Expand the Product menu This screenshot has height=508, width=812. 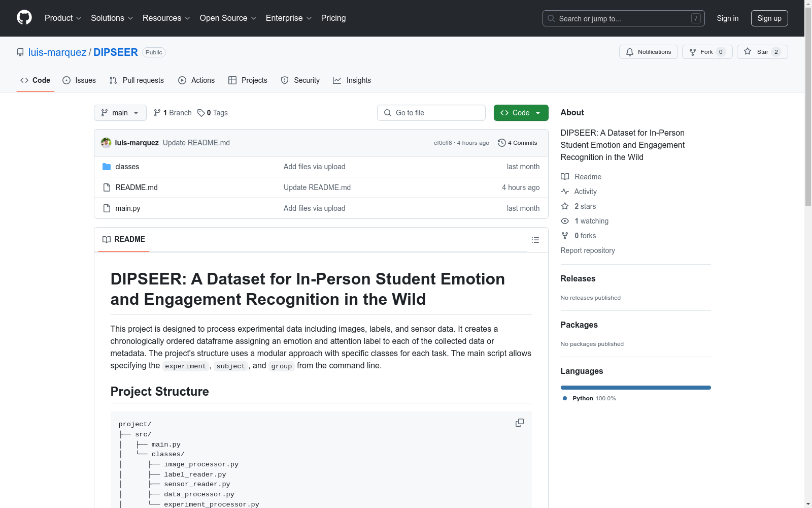click(x=63, y=18)
